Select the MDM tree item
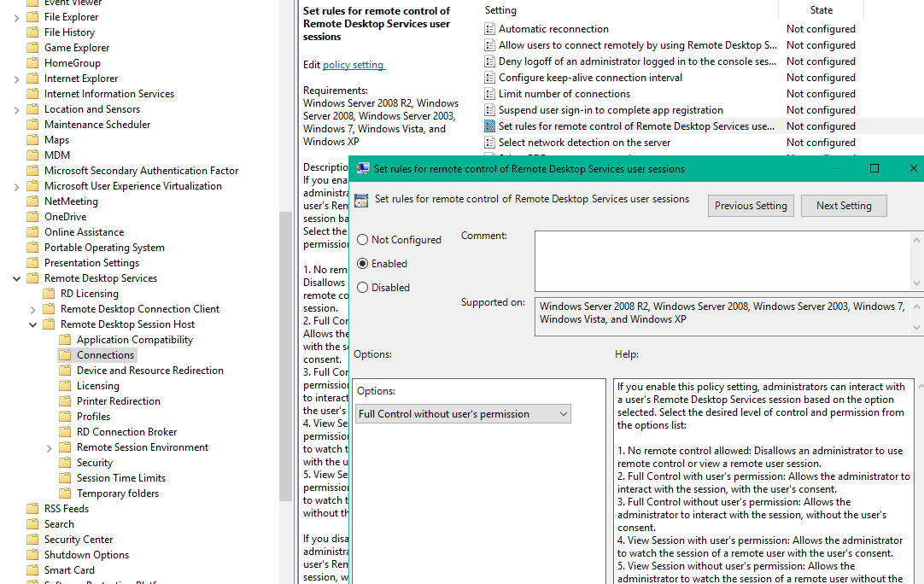The height and width of the screenshot is (584, 924). click(x=57, y=155)
